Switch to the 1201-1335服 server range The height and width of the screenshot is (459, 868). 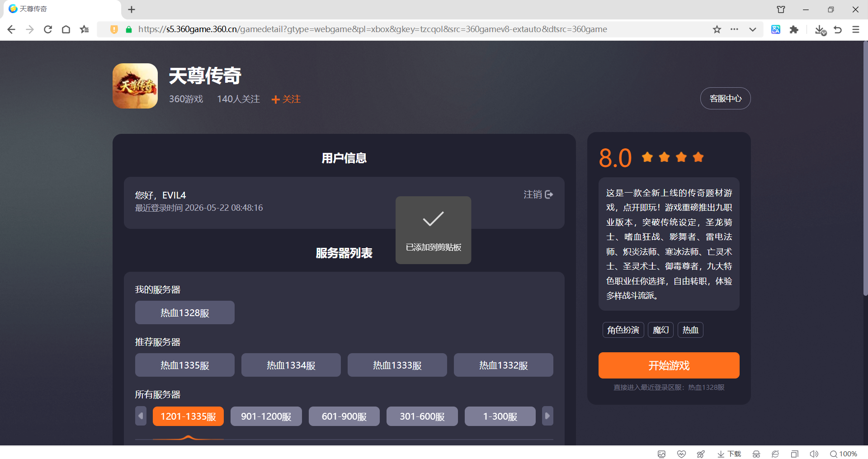[x=188, y=416]
